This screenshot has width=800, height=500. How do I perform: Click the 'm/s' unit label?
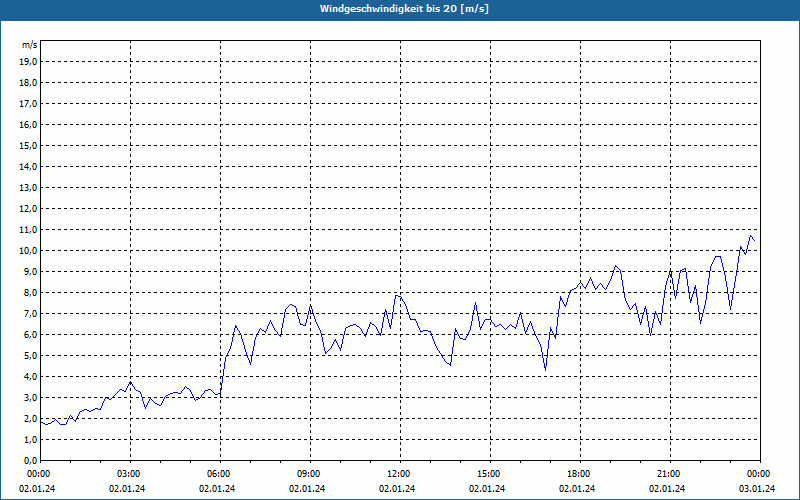(30, 45)
